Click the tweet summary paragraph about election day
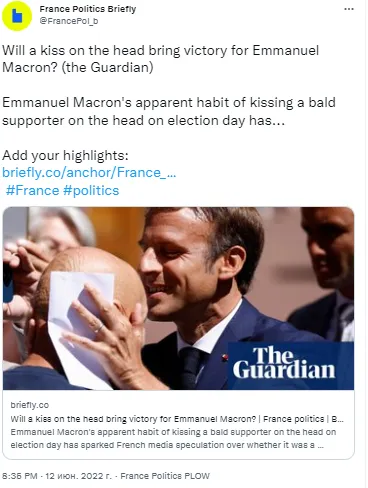This screenshot has width=368, height=488. coord(169,111)
